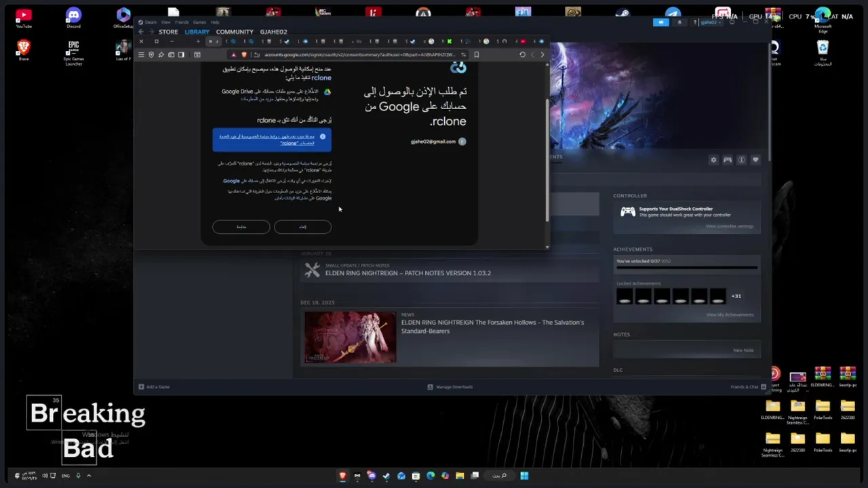Open YouTube desktop shortcut
The width and height of the screenshot is (868, 488).
tap(24, 18)
